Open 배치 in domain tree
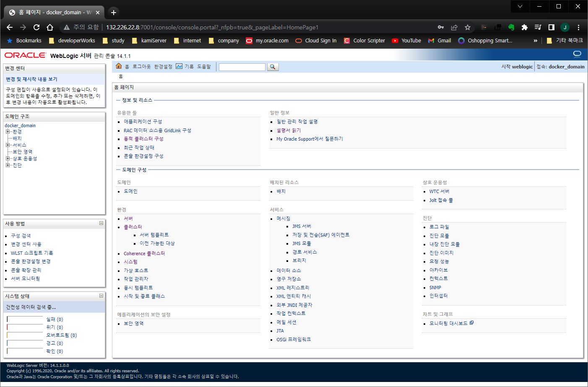 [x=17, y=139]
